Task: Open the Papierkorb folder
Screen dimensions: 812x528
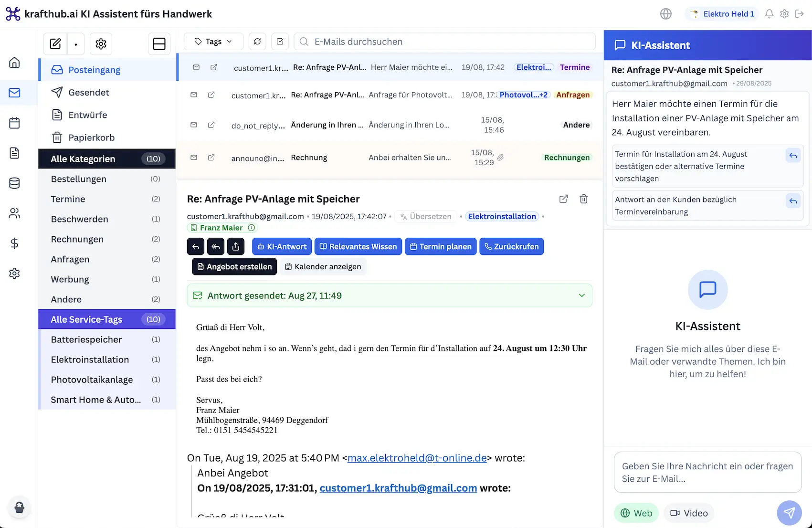Action: [x=91, y=137]
